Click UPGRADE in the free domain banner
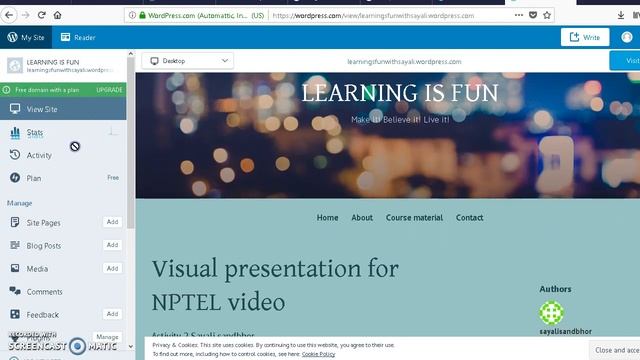Screen dimensions: 640x360 (109, 90)
